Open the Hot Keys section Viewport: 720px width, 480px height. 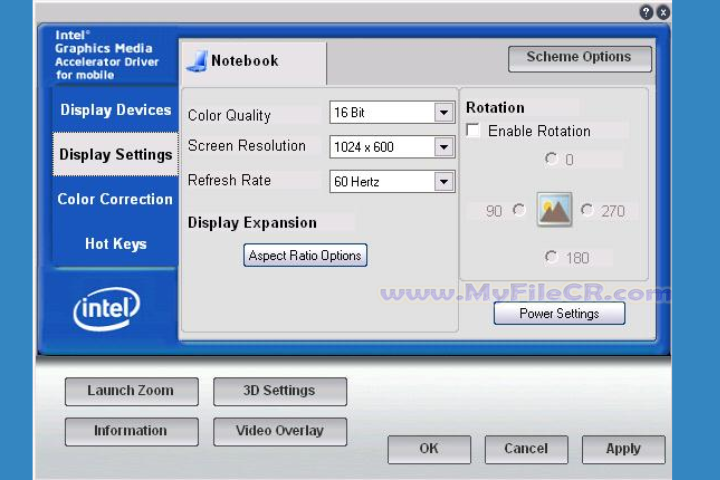(116, 243)
